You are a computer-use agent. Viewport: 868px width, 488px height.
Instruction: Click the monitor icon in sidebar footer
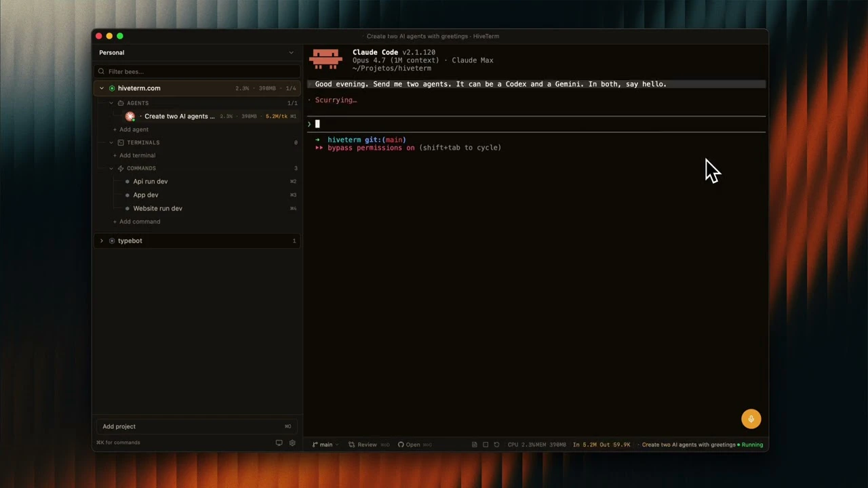coord(279,443)
